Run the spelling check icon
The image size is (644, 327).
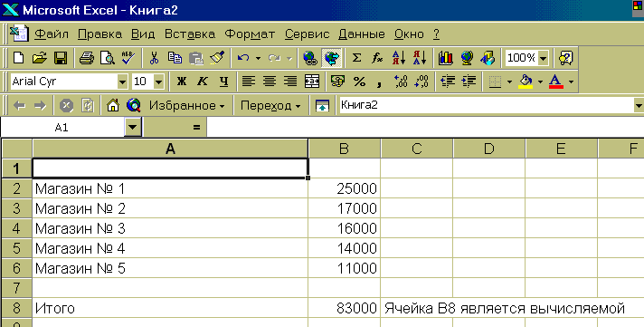128,58
